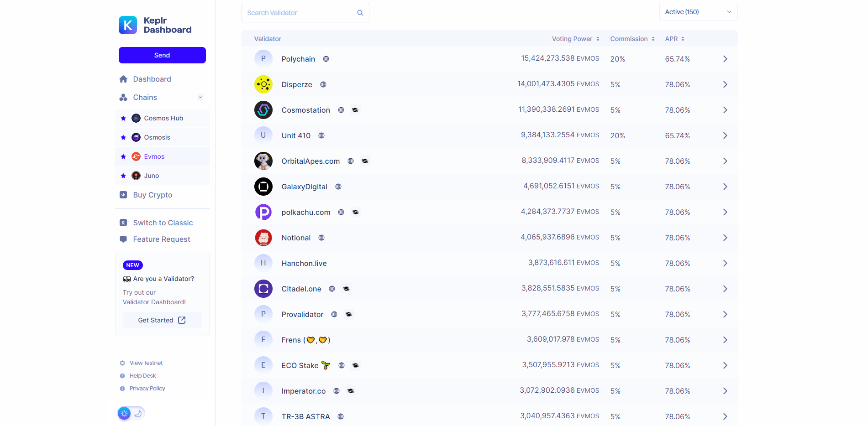Switch theme with the light/dark toggle
The image size is (868, 426).
tap(131, 413)
